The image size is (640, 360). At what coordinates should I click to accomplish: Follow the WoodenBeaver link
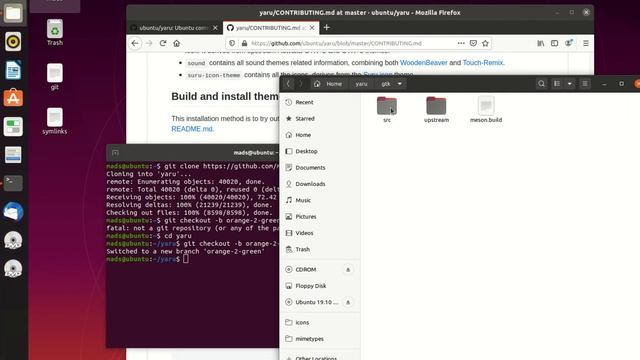(x=424, y=62)
